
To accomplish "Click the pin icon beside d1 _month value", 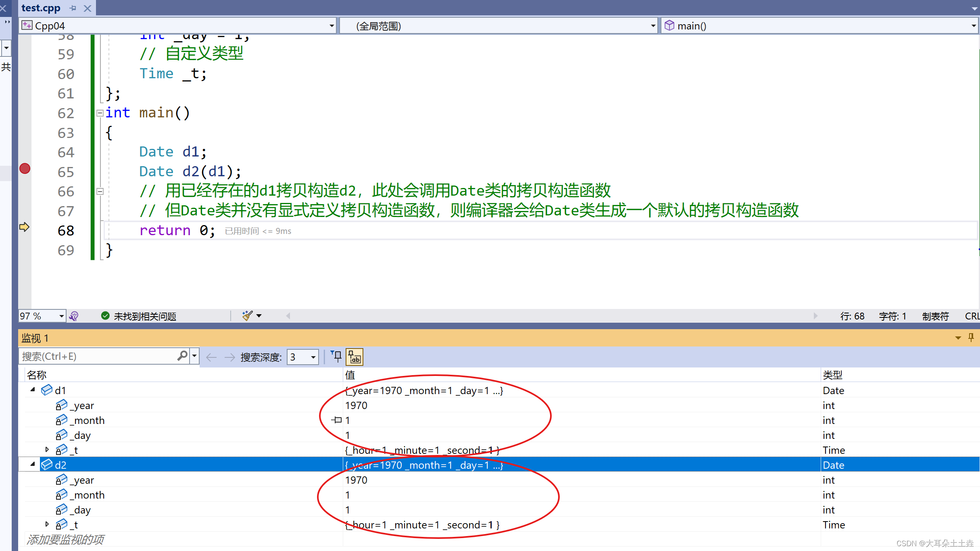I will [x=337, y=420].
